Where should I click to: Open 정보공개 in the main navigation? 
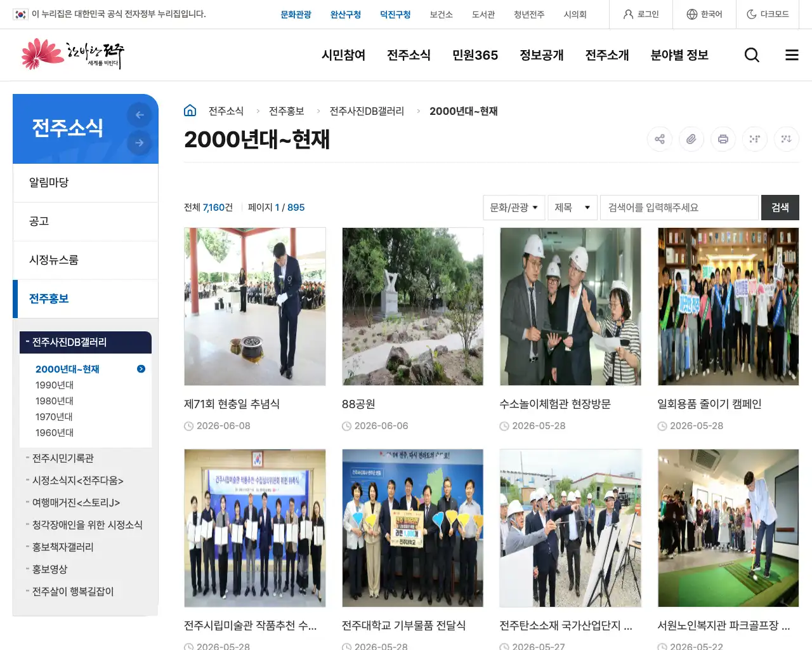click(x=542, y=55)
